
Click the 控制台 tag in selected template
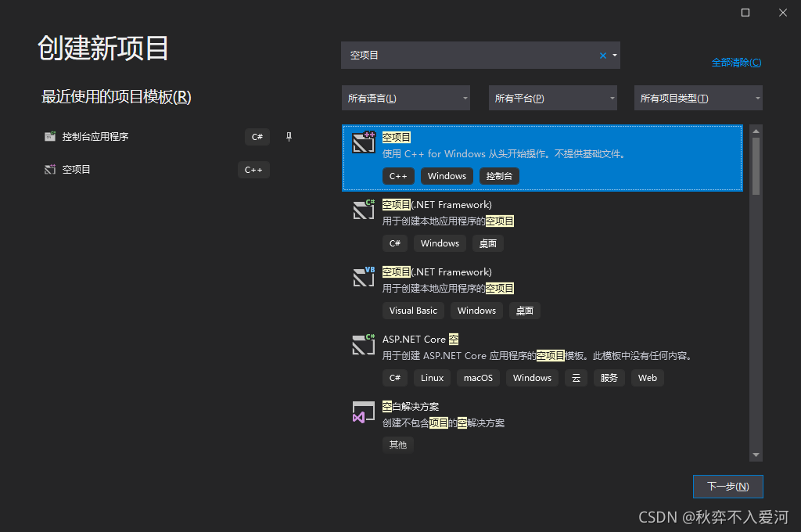499,176
